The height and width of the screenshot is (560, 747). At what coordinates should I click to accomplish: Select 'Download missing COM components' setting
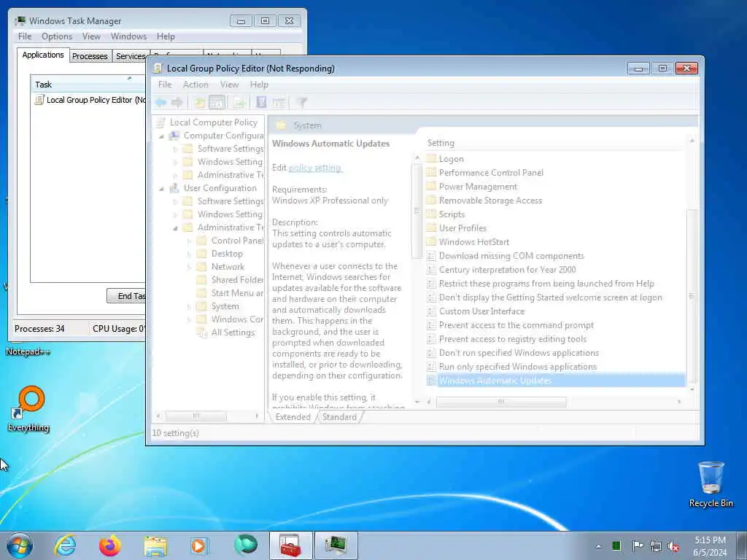click(511, 256)
